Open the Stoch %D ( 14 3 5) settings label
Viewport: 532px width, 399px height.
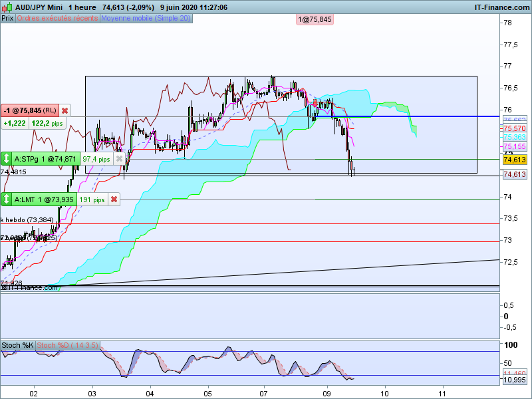click(x=67, y=345)
